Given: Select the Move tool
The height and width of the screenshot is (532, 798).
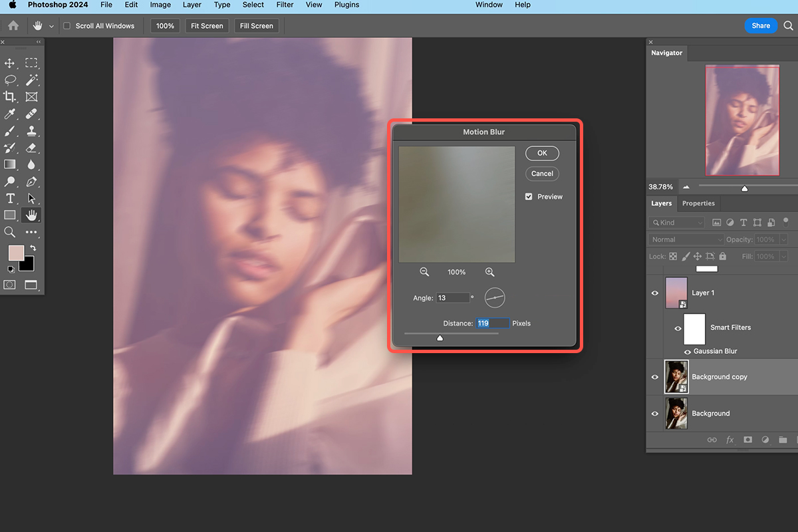Looking at the screenshot, I should click(x=10, y=63).
